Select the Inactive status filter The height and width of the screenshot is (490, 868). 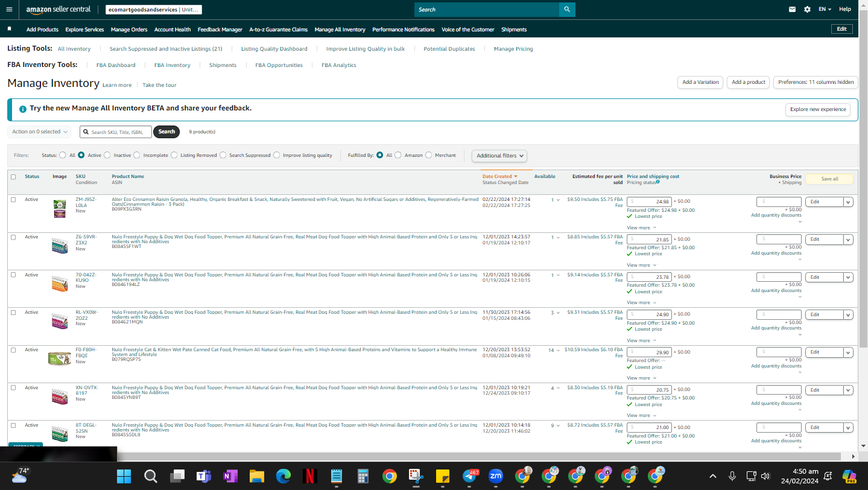[107, 155]
